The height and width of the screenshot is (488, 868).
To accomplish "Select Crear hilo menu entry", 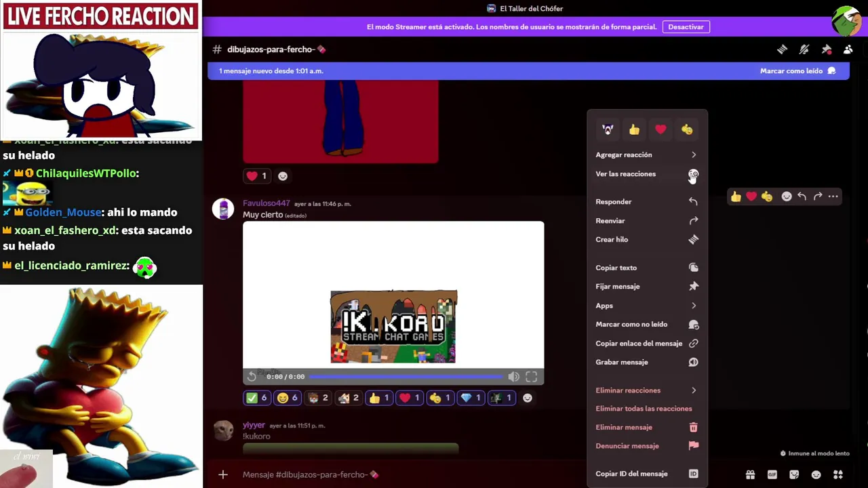I will [x=647, y=240].
